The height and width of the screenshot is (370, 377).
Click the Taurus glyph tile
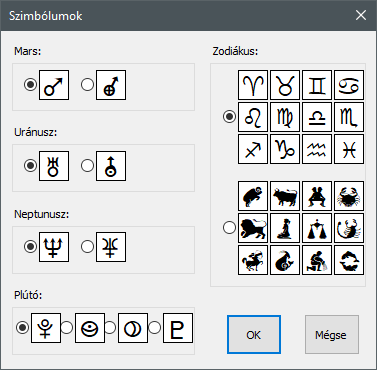(x=285, y=85)
